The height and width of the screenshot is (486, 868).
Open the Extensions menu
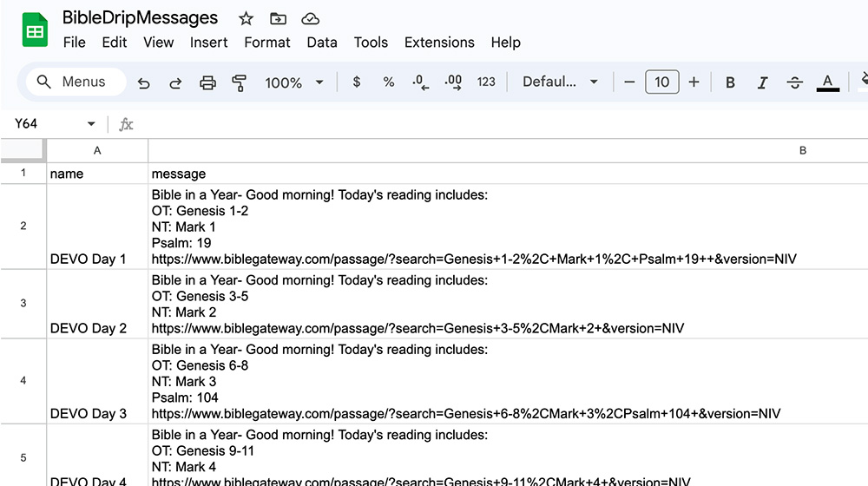click(439, 42)
